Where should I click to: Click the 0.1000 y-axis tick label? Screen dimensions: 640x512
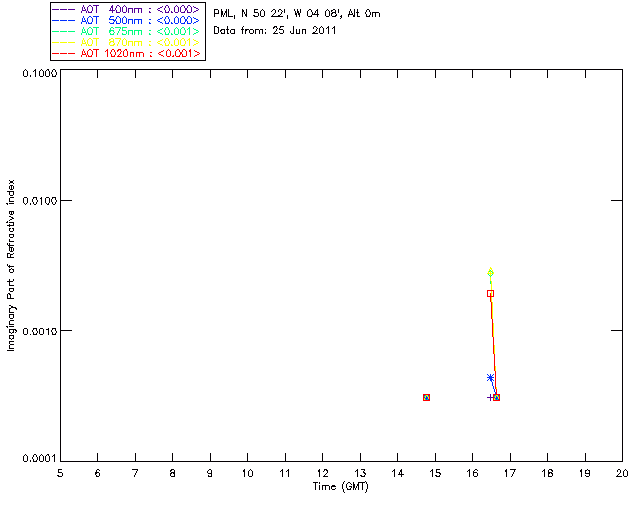pos(39,73)
